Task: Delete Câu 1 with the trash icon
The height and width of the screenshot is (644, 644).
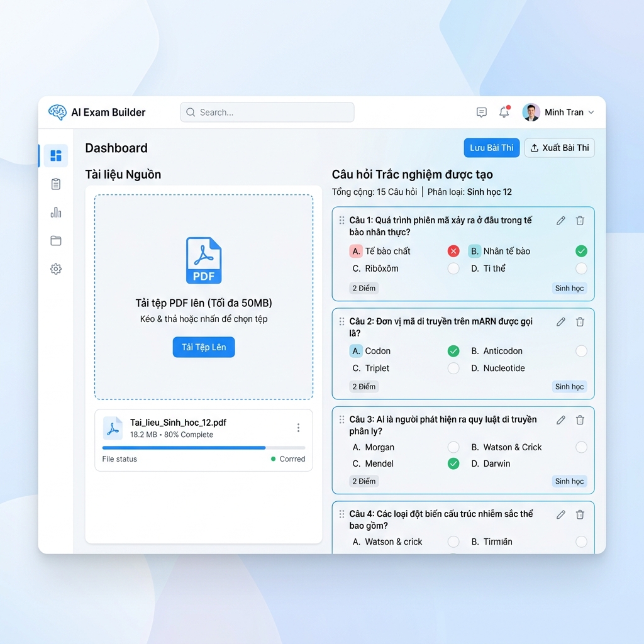Action: [580, 221]
